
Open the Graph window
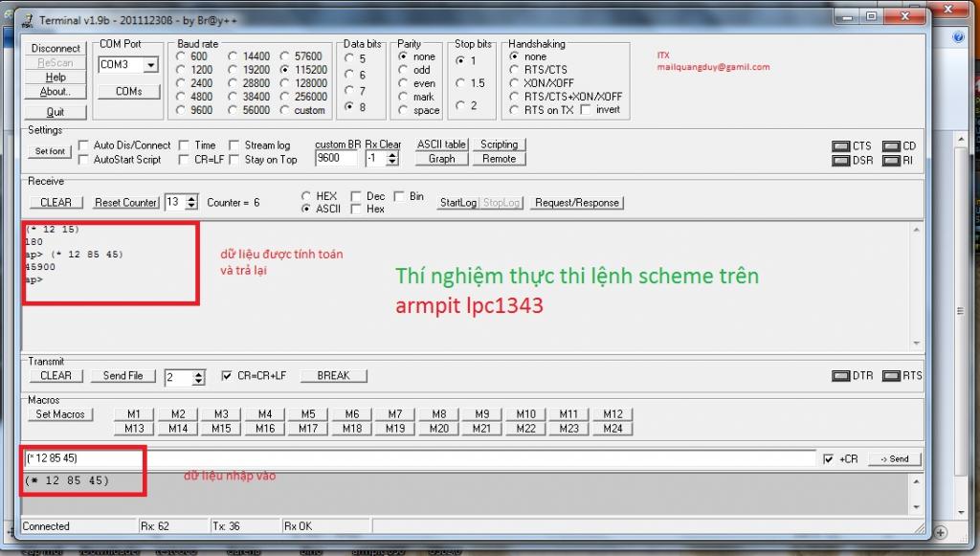click(442, 159)
